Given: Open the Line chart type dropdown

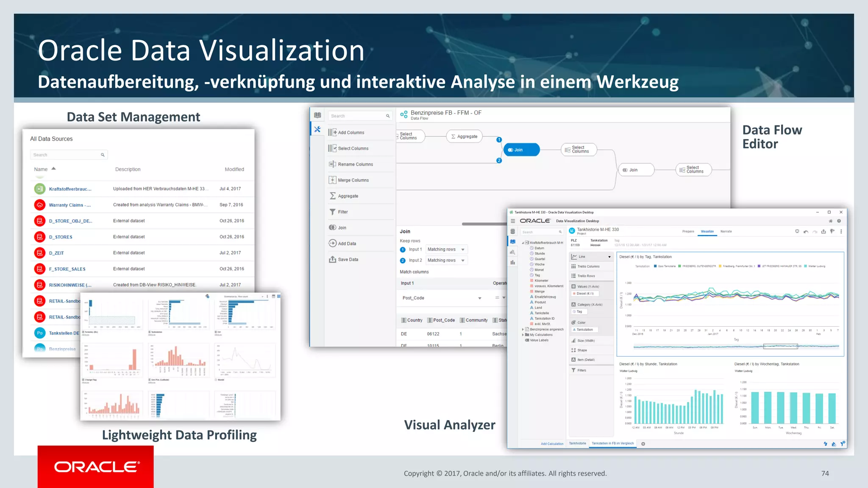Looking at the screenshot, I should (x=591, y=257).
